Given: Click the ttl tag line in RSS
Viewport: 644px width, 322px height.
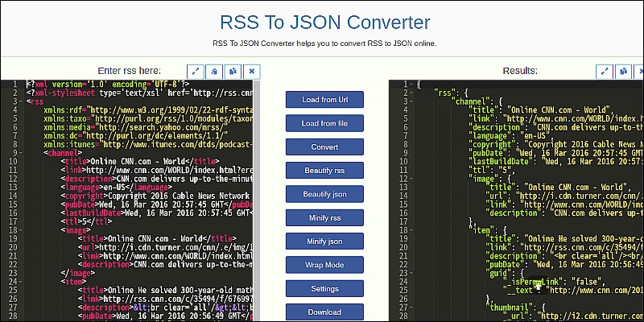Looking at the screenshot, I should [x=86, y=222].
